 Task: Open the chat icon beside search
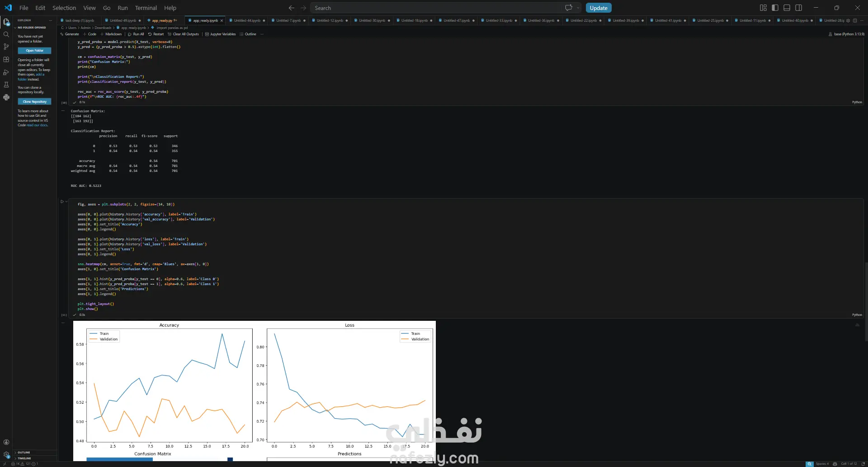click(x=569, y=8)
